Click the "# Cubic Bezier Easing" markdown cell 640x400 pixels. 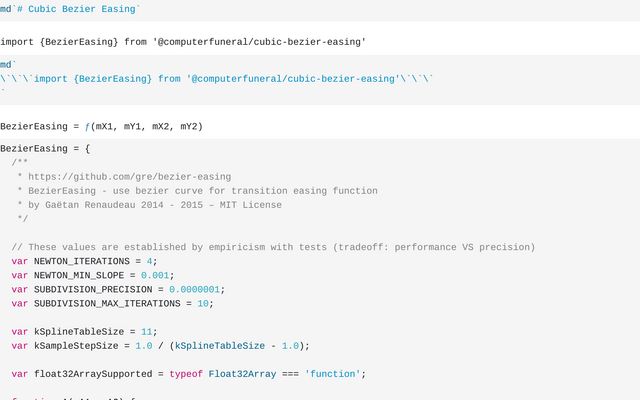click(72, 8)
